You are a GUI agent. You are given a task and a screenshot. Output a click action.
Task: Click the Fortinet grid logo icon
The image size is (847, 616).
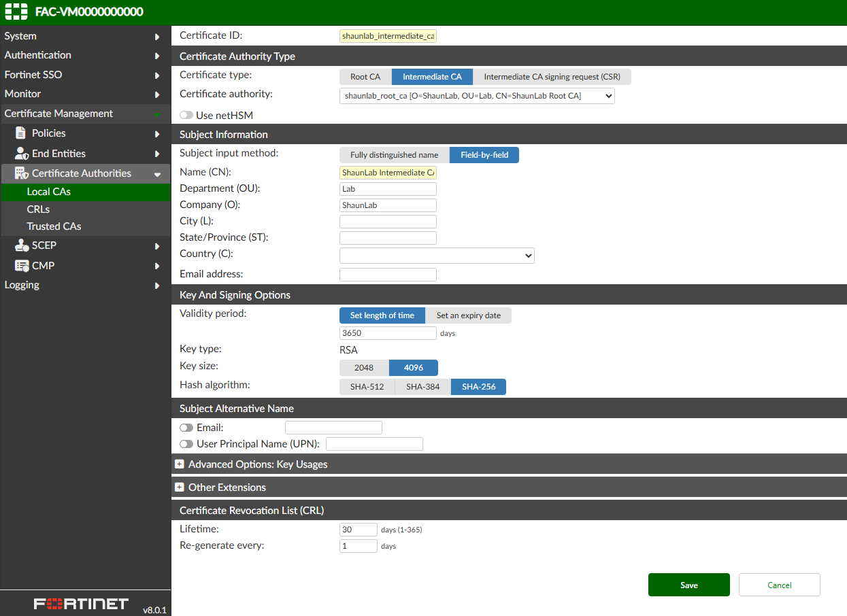(16, 12)
